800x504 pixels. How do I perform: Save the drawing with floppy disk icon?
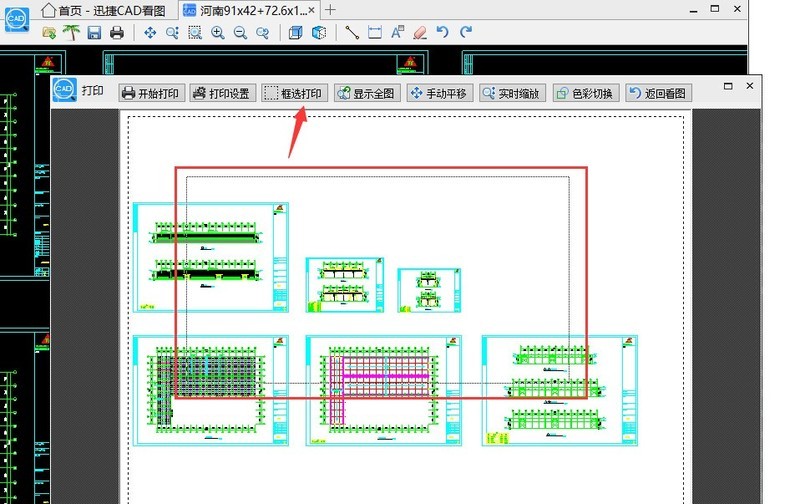click(94, 33)
